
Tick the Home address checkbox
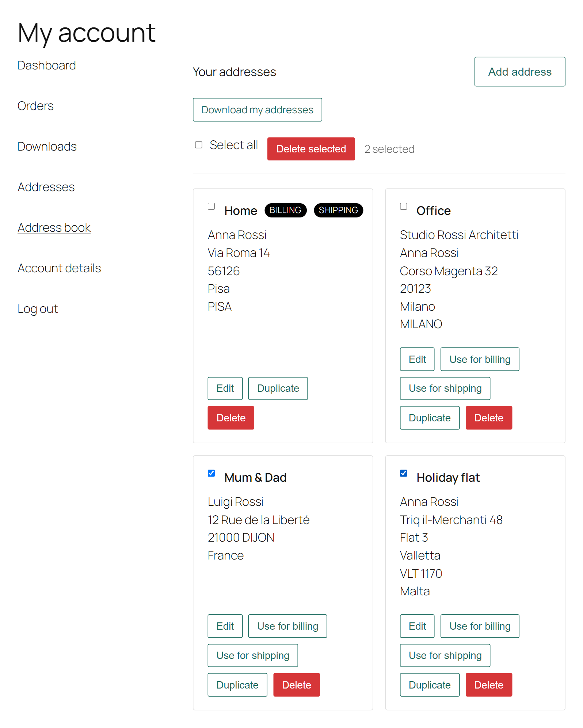(x=211, y=206)
